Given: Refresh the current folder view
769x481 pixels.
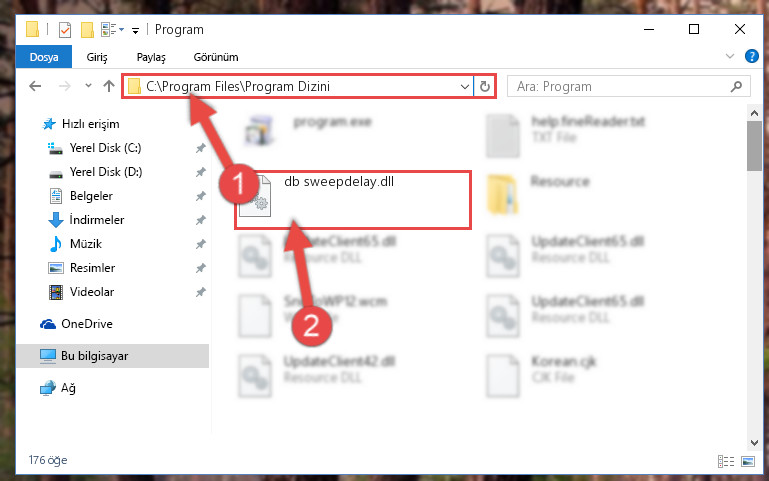Looking at the screenshot, I should 485,86.
